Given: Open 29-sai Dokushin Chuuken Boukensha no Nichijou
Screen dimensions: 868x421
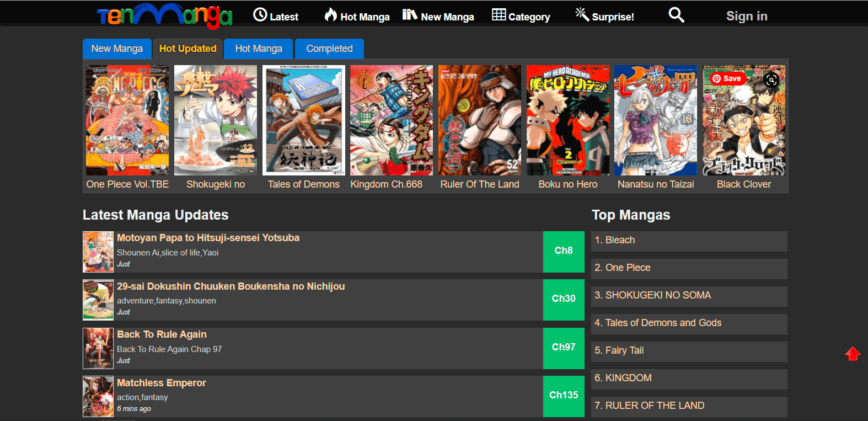Looking at the screenshot, I should pos(231,286).
